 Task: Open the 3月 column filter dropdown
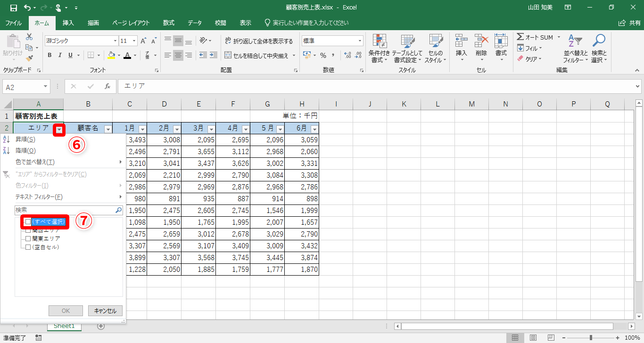click(x=211, y=129)
